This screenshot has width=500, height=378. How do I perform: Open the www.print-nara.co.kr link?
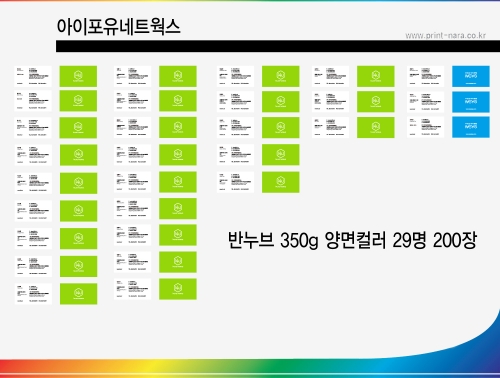point(445,35)
